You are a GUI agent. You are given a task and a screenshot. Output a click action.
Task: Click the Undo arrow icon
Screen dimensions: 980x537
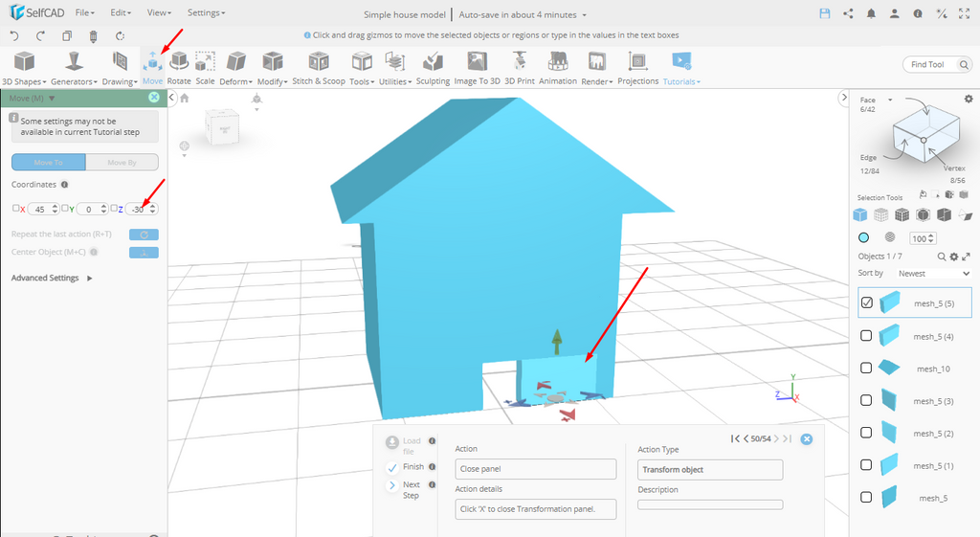[x=14, y=35]
